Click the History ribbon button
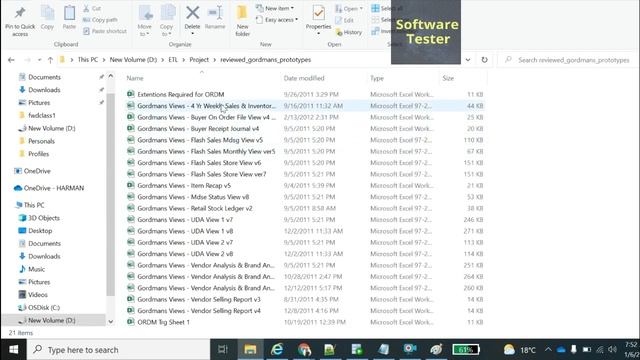Image resolution: width=640 pixels, height=360 pixels. tap(349, 32)
